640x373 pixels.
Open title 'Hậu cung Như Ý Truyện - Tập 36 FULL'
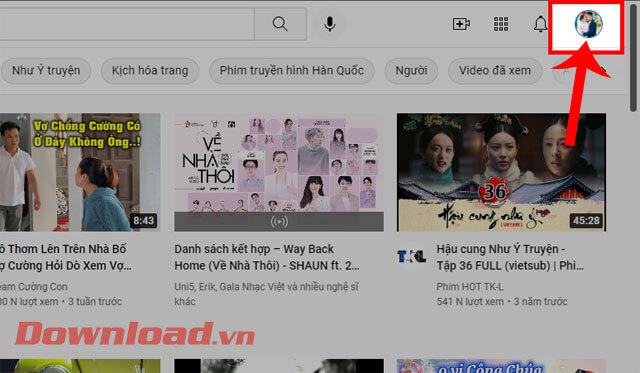click(x=510, y=257)
